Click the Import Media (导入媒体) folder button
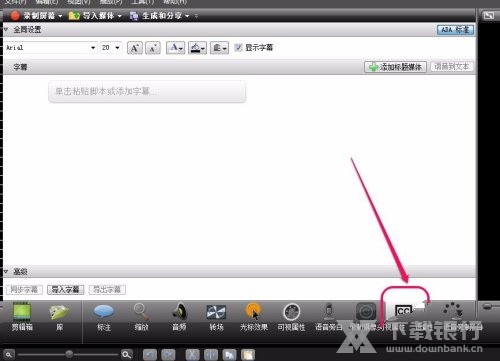This screenshot has width=500, height=361. point(91,16)
